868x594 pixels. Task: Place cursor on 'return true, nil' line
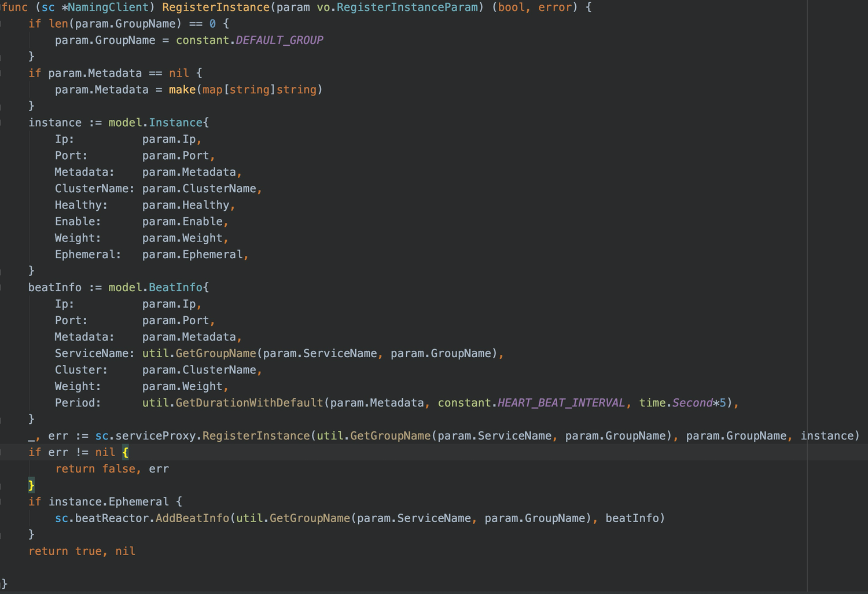82,551
